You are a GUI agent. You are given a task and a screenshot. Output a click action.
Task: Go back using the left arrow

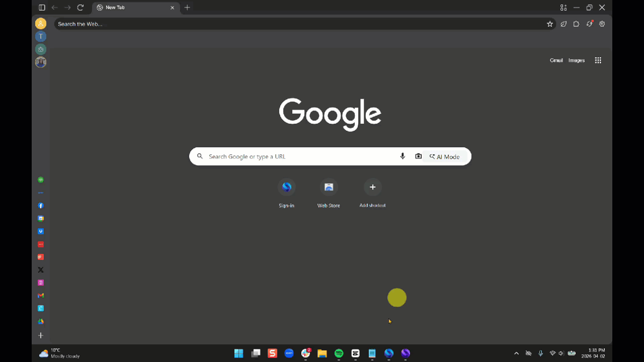coord(54,8)
